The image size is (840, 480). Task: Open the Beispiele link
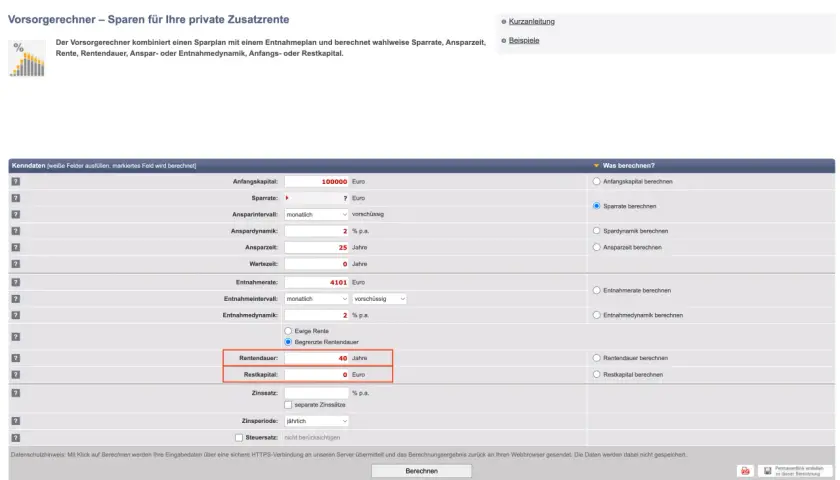524,40
